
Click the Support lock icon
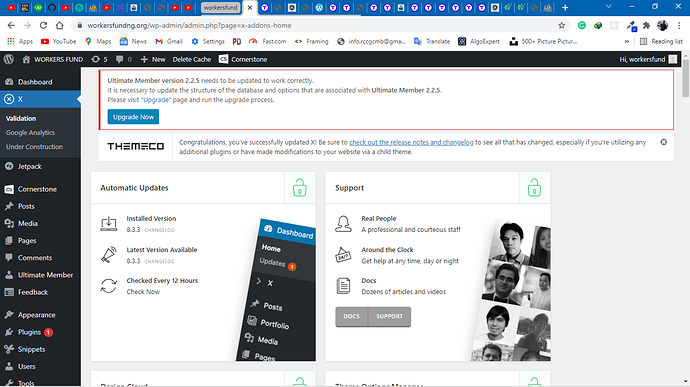point(534,188)
